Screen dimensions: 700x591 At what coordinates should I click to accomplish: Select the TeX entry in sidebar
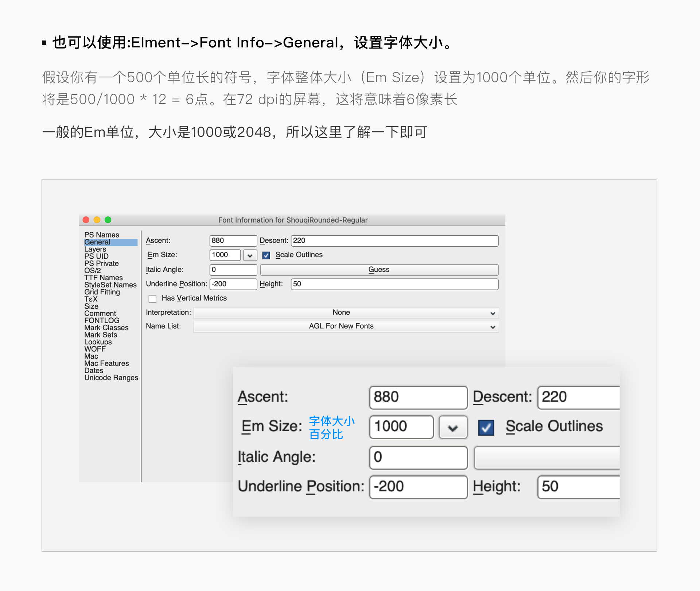pyautogui.click(x=91, y=299)
